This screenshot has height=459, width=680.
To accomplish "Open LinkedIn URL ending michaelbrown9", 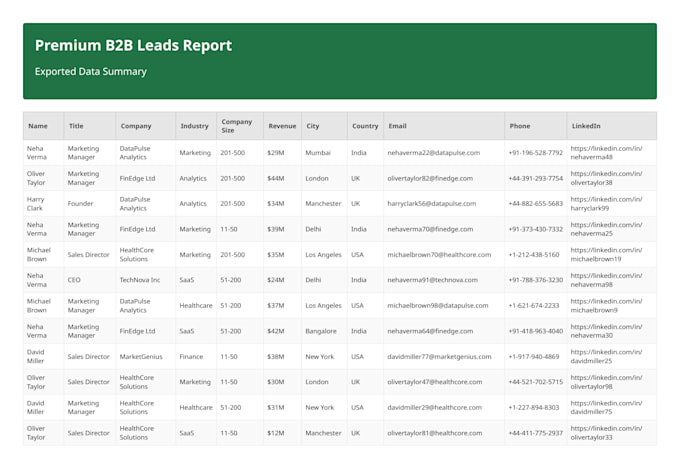I will tap(606, 305).
